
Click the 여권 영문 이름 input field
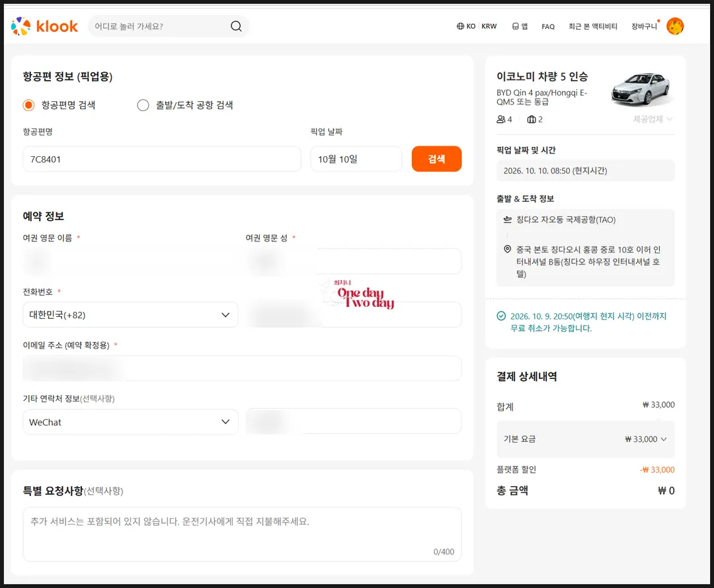tap(130, 261)
